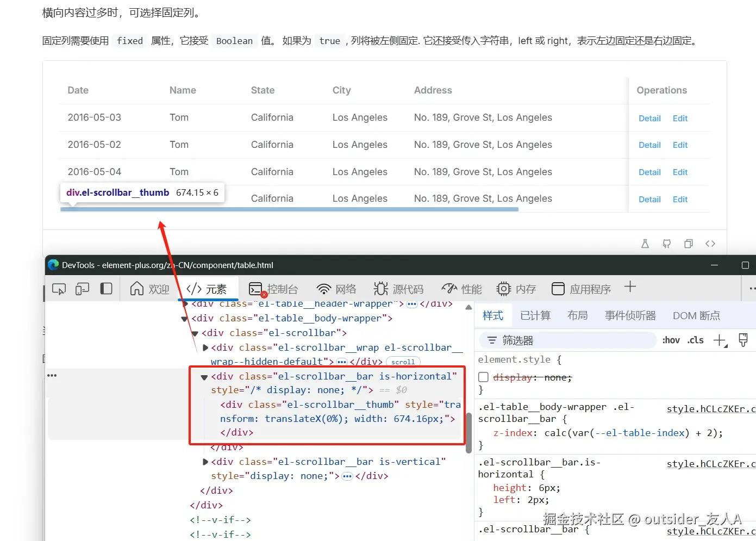Screen dimensions: 756x541
Task: Click Detail for 2016-05-02 row
Action: [x=649, y=145]
